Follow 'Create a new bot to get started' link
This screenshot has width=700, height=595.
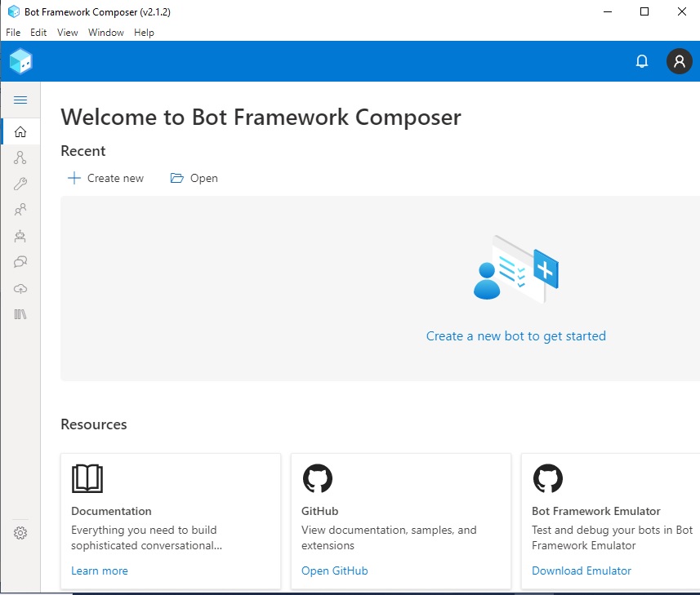[515, 335]
